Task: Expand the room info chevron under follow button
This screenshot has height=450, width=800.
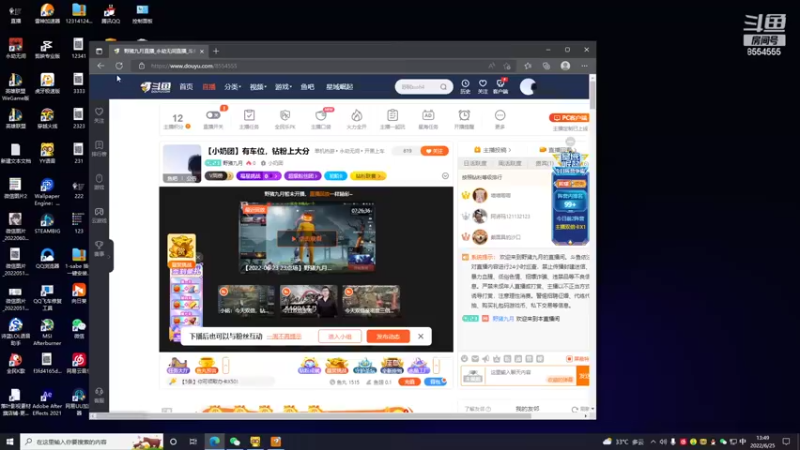Action: [x=445, y=176]
